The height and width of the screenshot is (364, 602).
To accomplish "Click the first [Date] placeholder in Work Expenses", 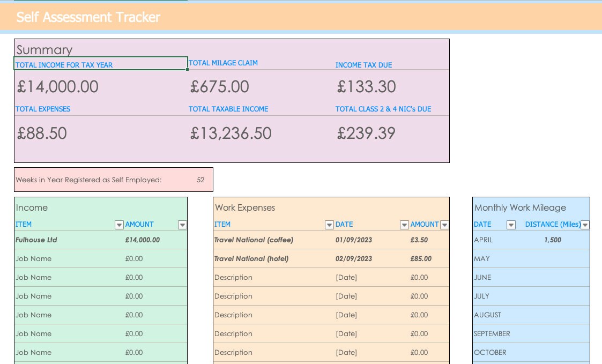I will pos(346,277).
